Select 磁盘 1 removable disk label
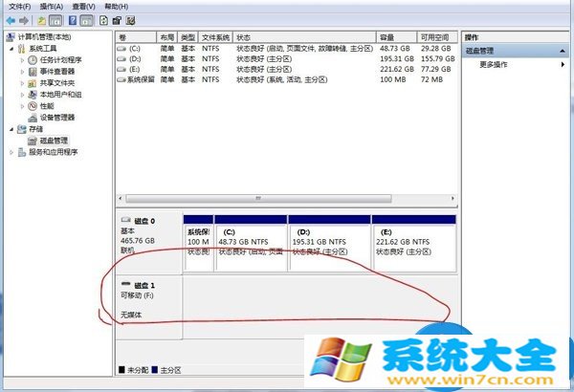 tap(144, 286)
